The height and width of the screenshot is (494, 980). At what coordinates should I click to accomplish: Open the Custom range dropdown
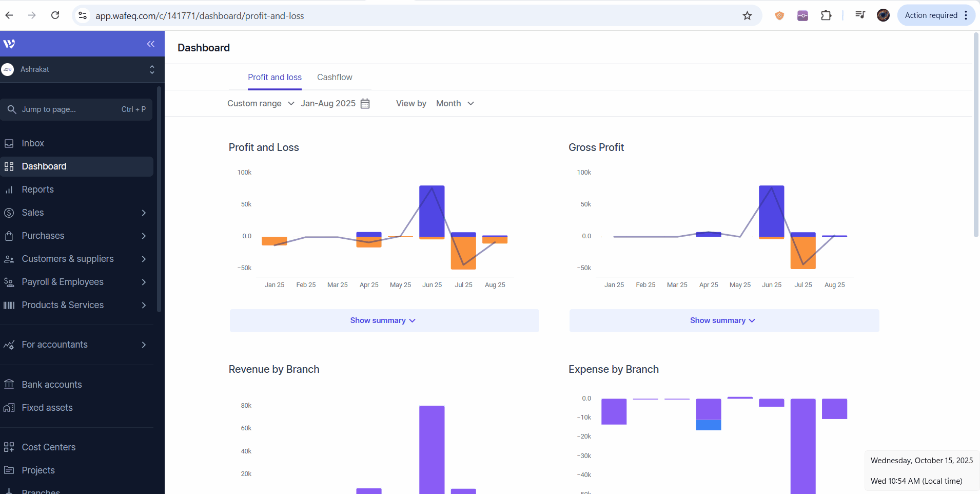click(261, 104)
